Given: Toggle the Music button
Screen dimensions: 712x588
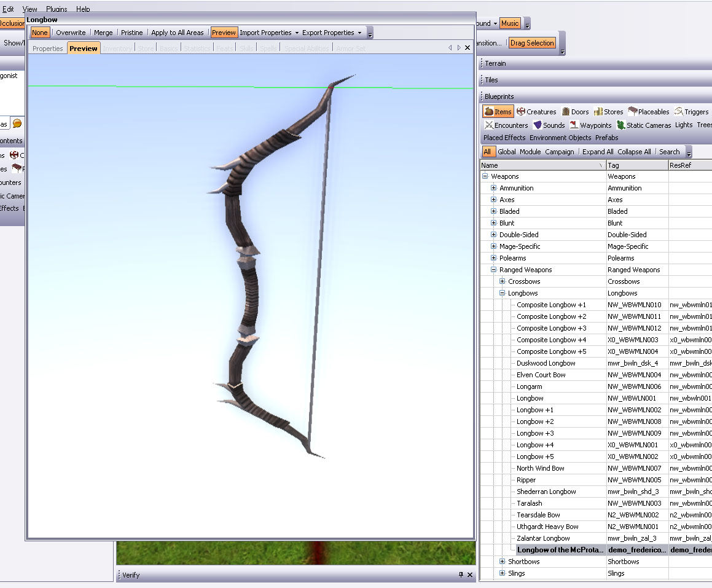Looking at the screenshot, I should point(510,23).
